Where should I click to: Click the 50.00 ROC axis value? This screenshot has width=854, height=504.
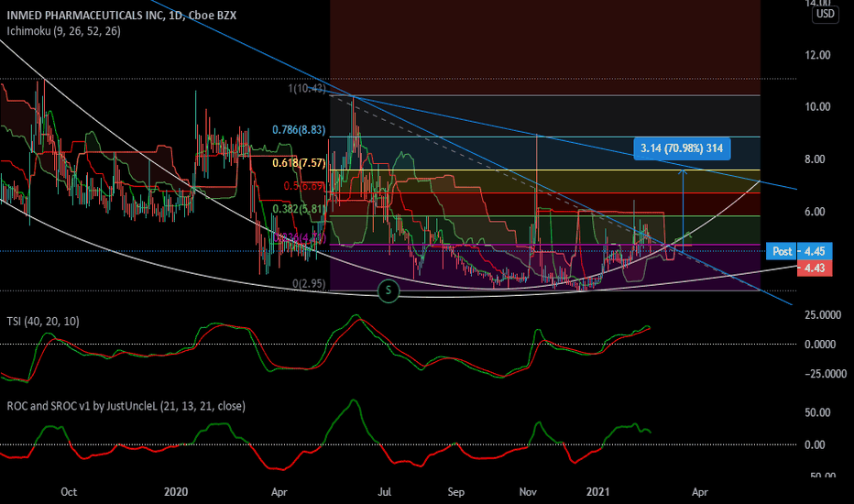coord(817,412)
